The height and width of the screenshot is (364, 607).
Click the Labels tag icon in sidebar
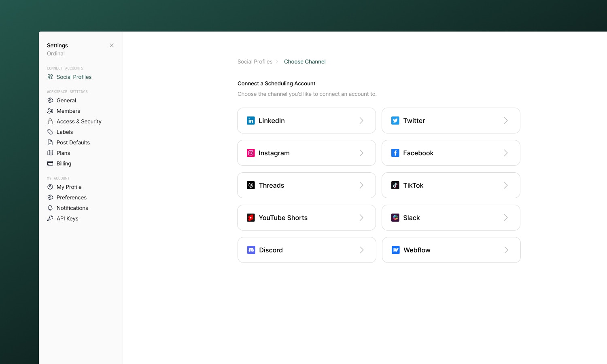(x=50, y=132)
